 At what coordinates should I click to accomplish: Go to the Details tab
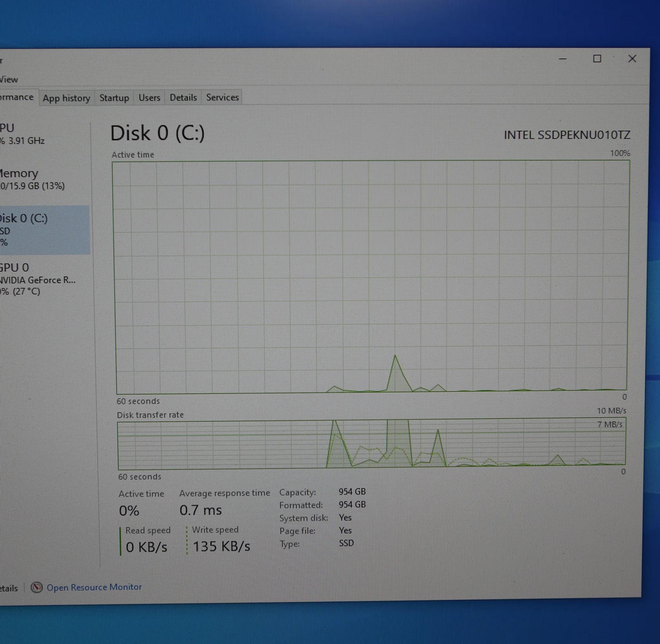[183, 98]
